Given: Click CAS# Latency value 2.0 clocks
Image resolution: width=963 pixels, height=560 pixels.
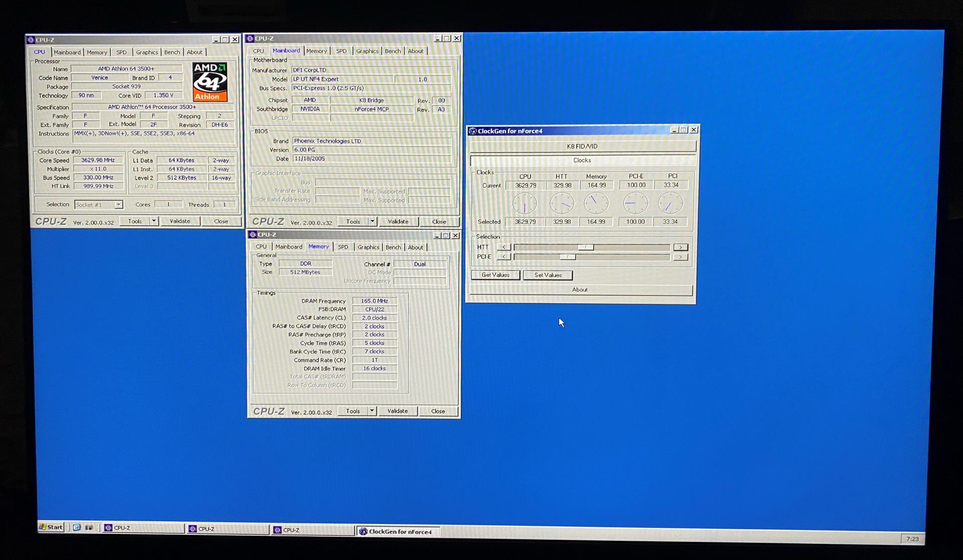Looking at the screenshot, I should (375, 318).
